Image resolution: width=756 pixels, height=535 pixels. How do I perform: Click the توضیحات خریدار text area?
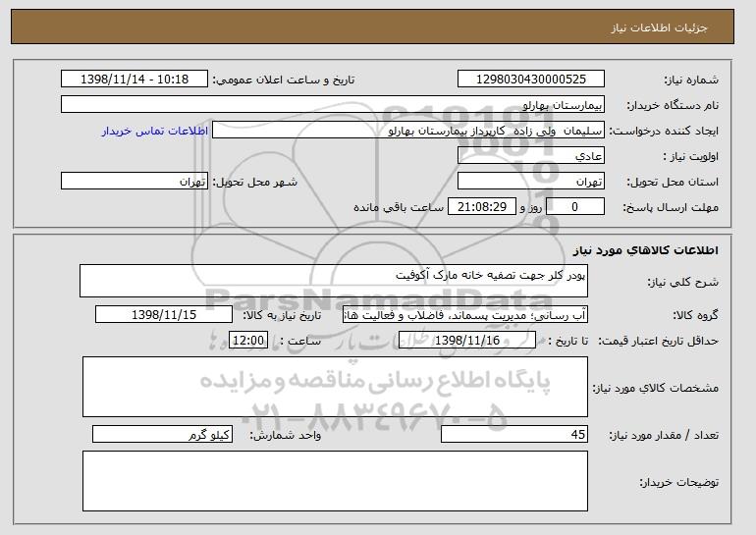click(335, 481)
